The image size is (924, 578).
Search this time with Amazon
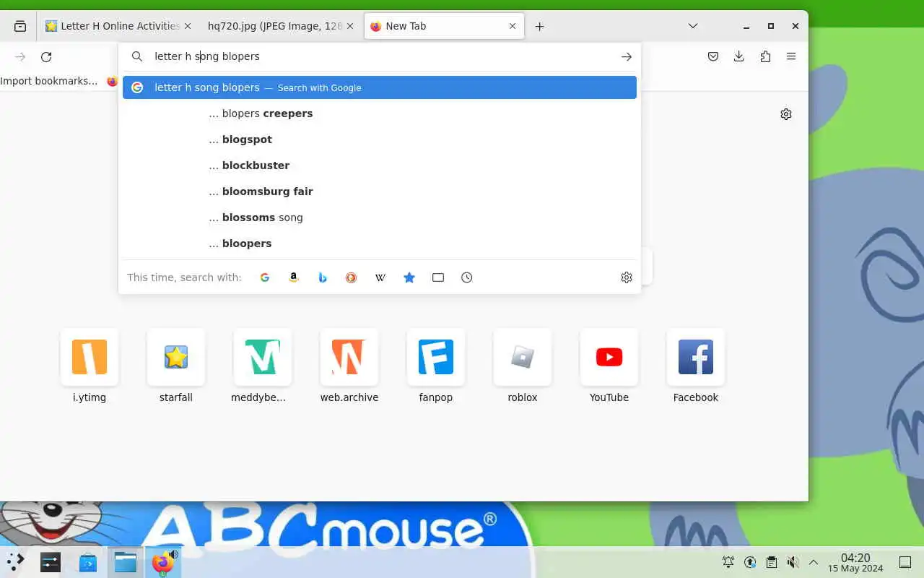[x=294, y=277]
